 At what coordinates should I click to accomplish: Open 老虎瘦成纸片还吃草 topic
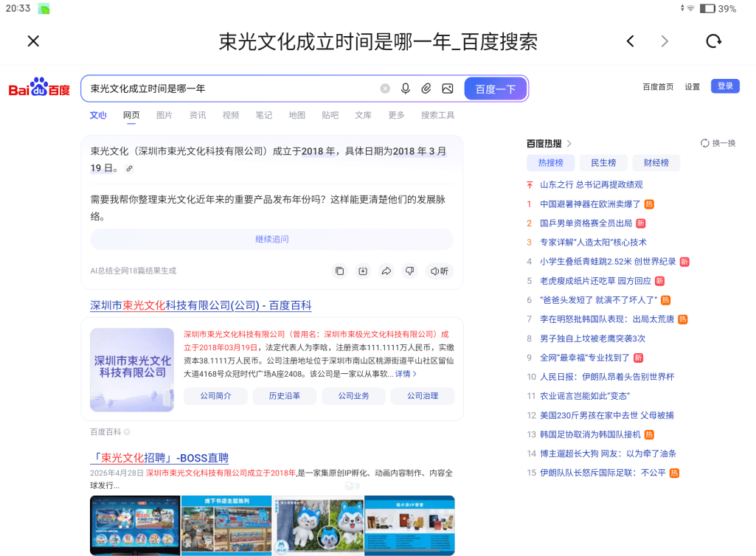pos(595,281)
